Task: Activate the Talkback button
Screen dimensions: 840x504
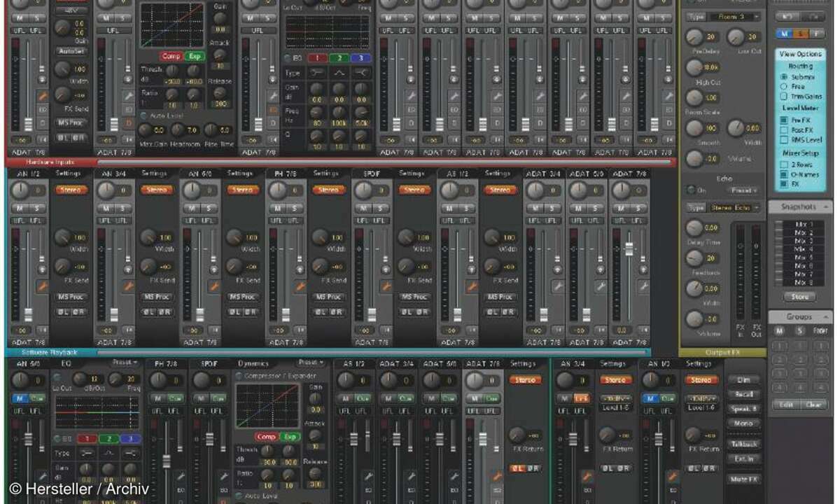Action: coord(745,444)
